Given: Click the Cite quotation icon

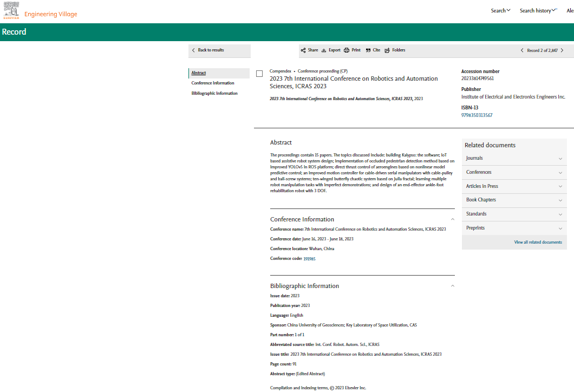Looking at the screenshot, I should (368, 50).
